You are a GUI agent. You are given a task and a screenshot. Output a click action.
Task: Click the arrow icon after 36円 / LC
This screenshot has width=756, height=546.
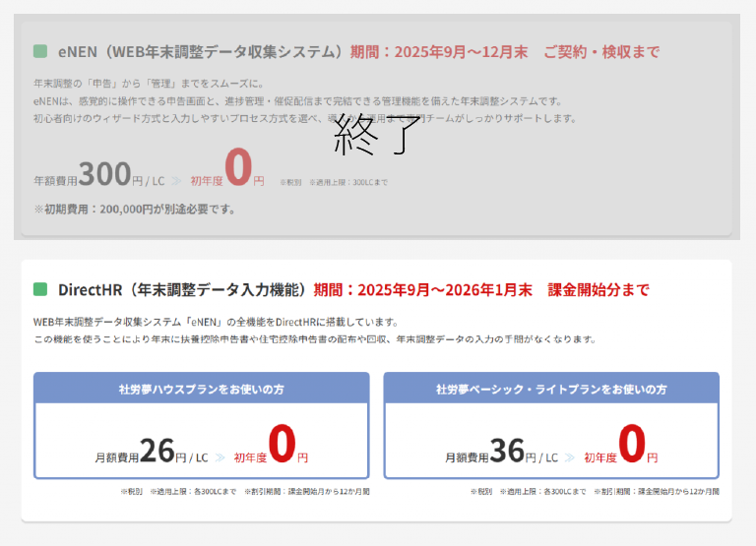click(x=569, y=457)
